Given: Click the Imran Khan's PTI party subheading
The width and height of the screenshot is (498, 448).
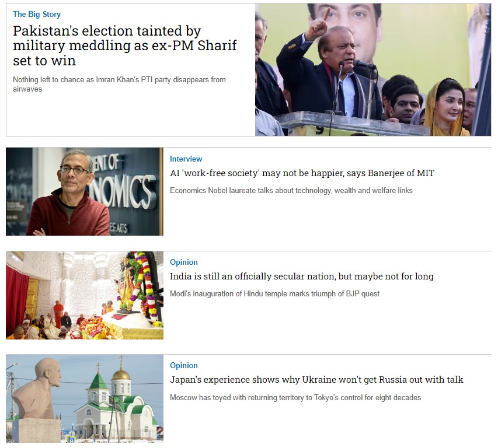Looking at the screenshot, I should click(119, 84).
